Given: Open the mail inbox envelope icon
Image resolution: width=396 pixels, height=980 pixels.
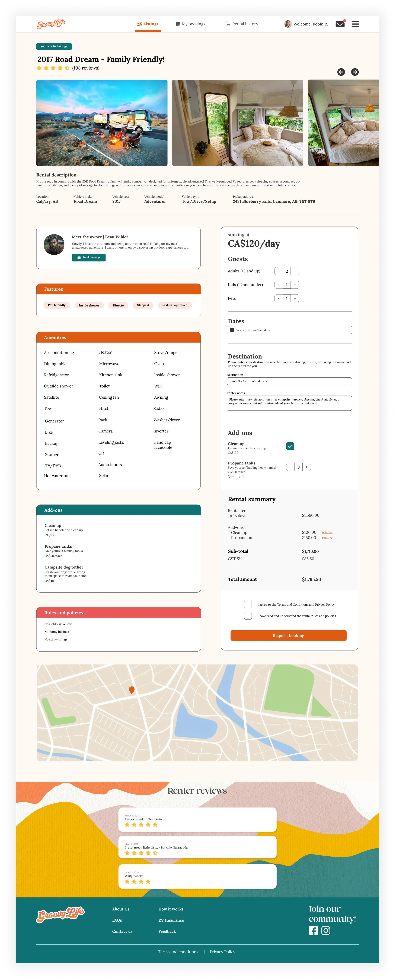Looking at the screenshot, I should pyautogui.click(x=340, y=24).
